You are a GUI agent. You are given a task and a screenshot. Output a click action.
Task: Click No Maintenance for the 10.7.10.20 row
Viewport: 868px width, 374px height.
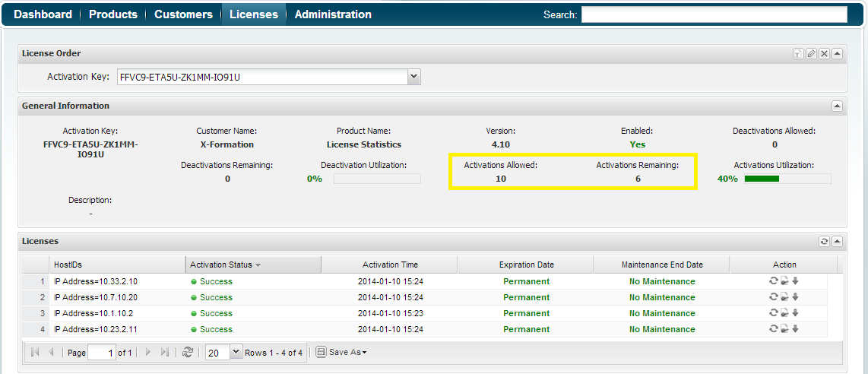(662, 297)
